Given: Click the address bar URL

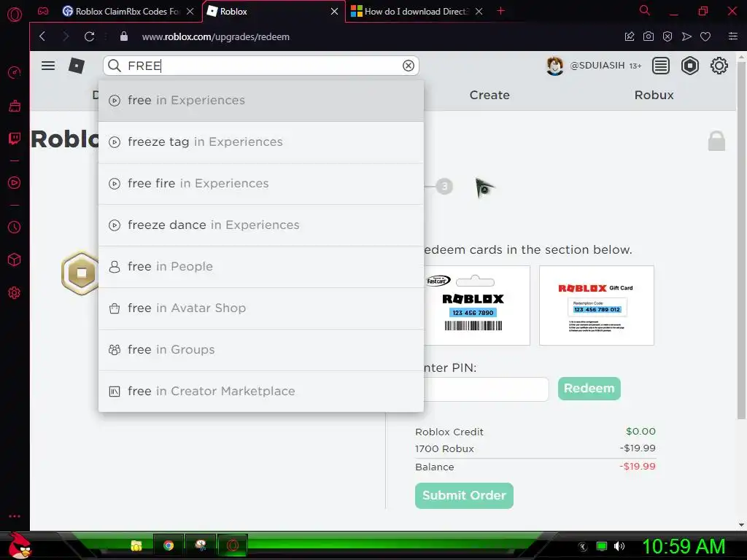Looking at the screenshot, I should (215, 36).
